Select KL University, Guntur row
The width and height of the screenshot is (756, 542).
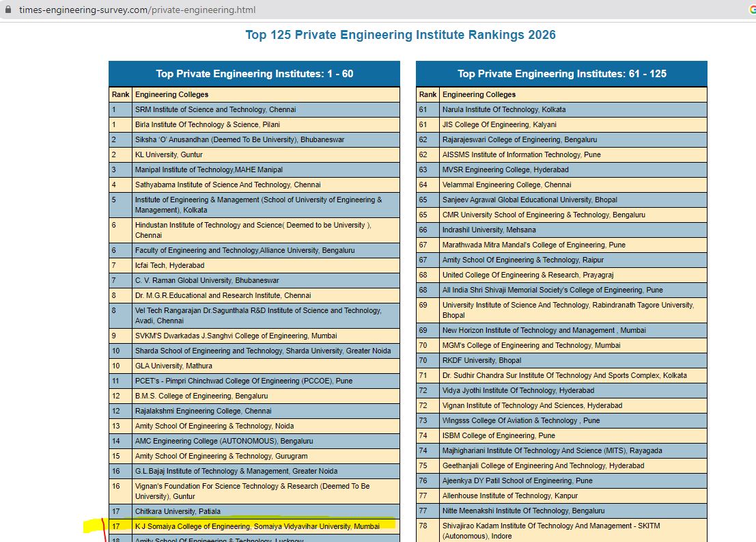255,154
